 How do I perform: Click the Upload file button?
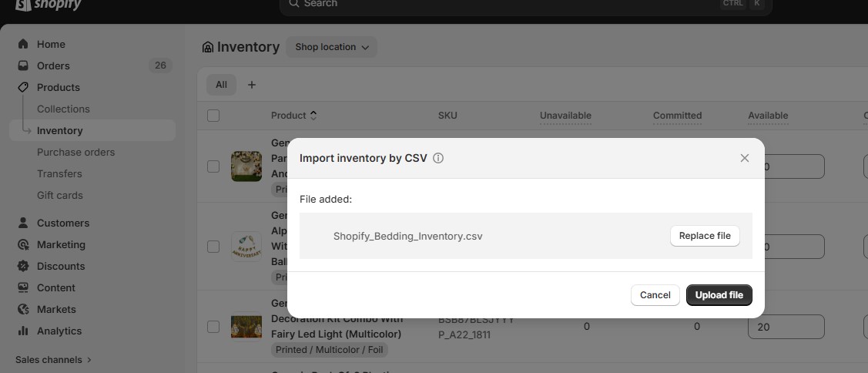[x=719, y=295]
